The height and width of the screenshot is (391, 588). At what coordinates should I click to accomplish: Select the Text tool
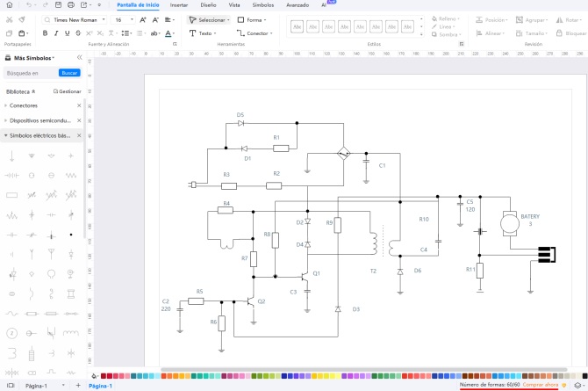pyautogui.click(x=203, y=33)
